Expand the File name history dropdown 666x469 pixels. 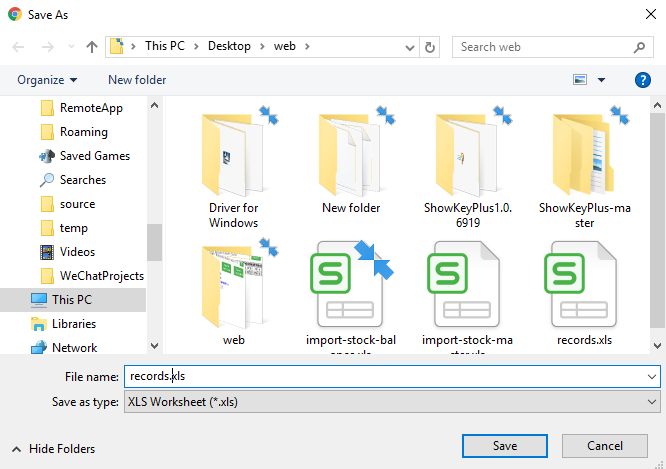pyautogui.click(x=652, y=377)
